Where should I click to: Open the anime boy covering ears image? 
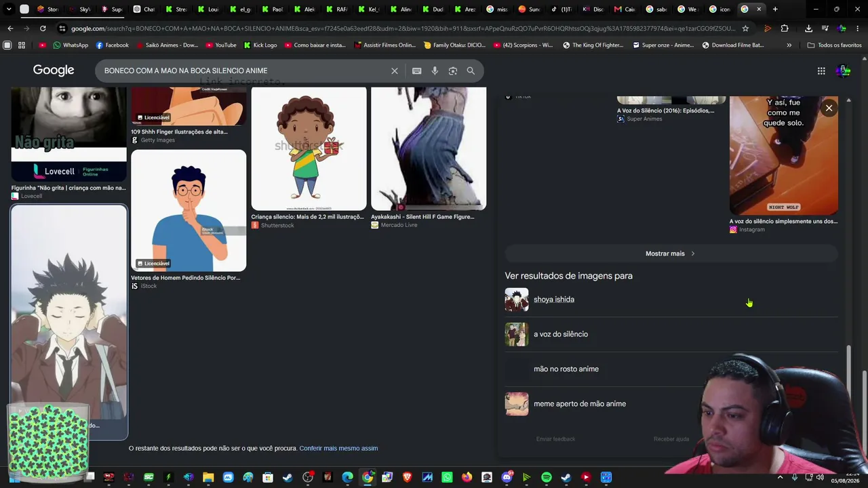[x=68, y=312]
